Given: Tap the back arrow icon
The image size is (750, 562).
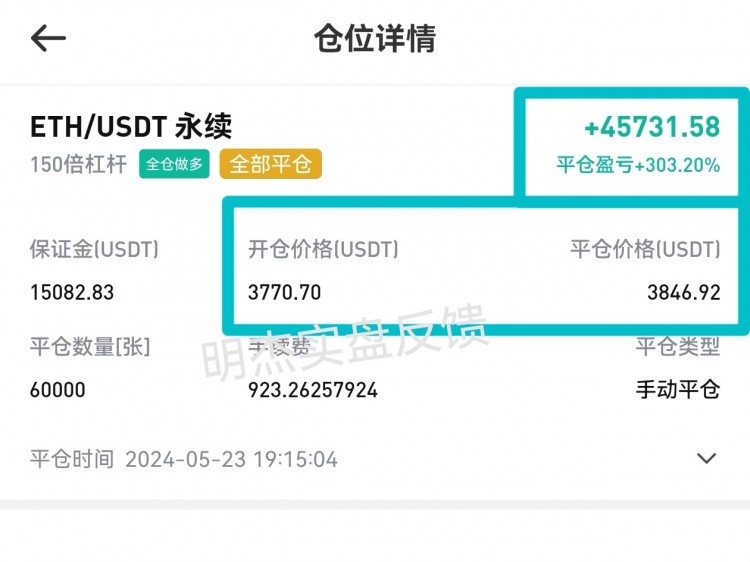Looking at the screenshot, I should coord(48,38).
